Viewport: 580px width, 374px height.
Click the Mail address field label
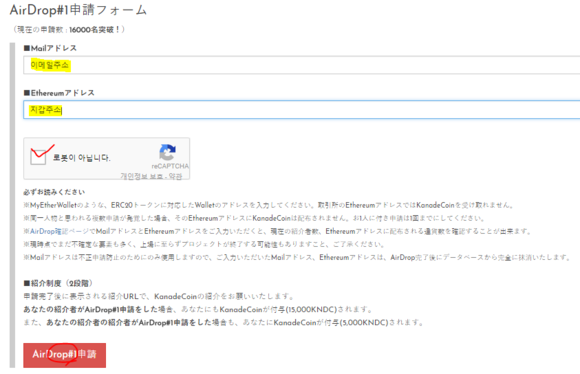pyautogui.click(x=50, y=48)
